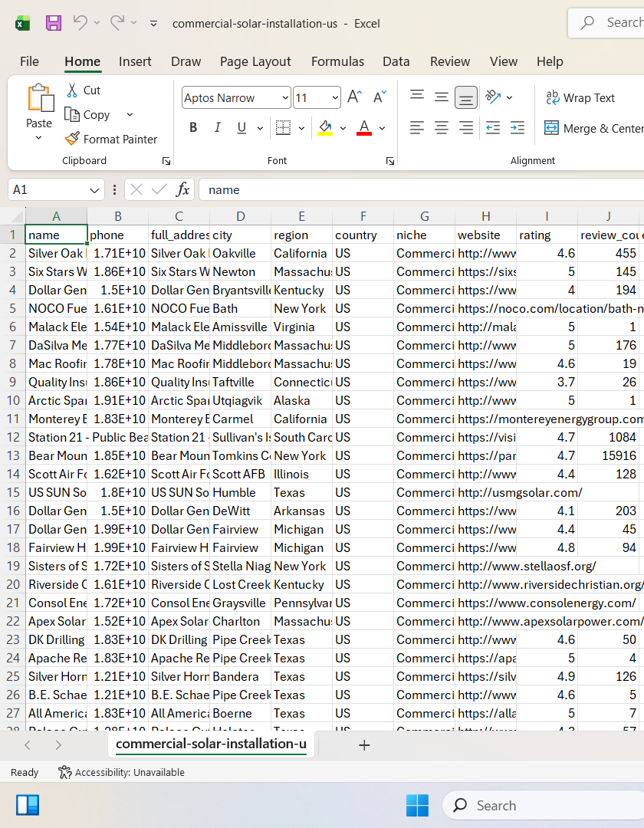Toggle Bottom Align button
Screen dimensions: 644x828
465,97
